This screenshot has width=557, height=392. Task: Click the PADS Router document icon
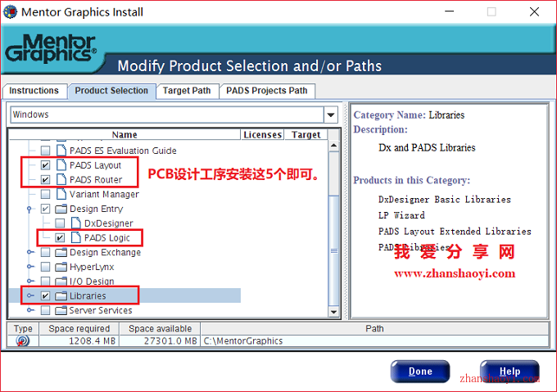click(x=61, y=179)
